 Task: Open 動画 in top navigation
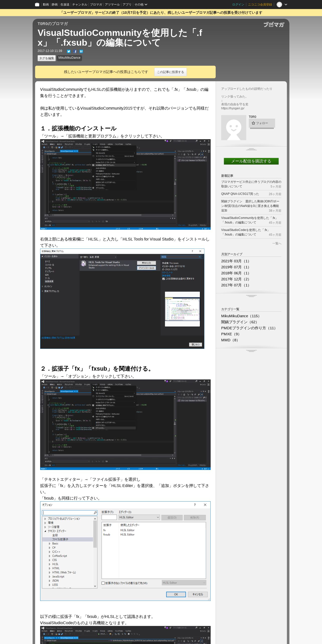click(46, 5)
